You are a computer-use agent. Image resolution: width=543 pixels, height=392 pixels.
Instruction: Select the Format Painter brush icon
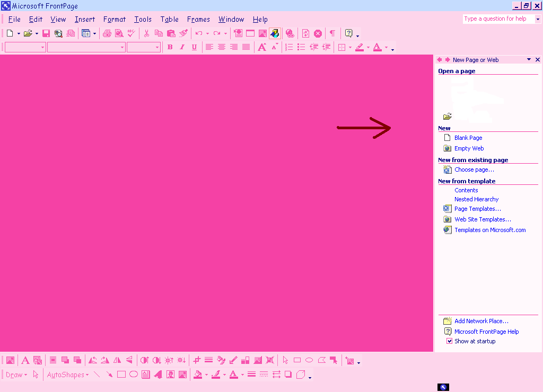[x=183, y=33]
